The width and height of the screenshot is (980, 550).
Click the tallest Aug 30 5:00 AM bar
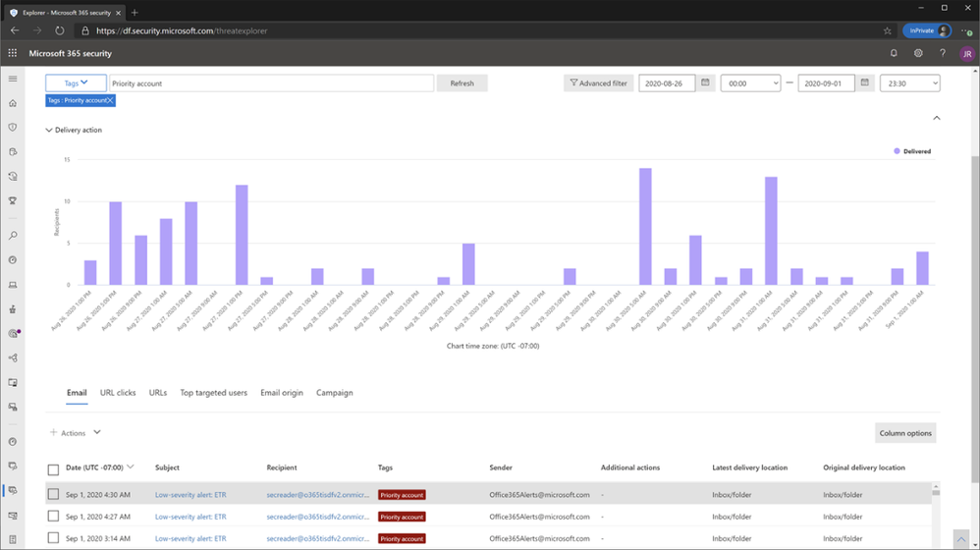point(645,226)
